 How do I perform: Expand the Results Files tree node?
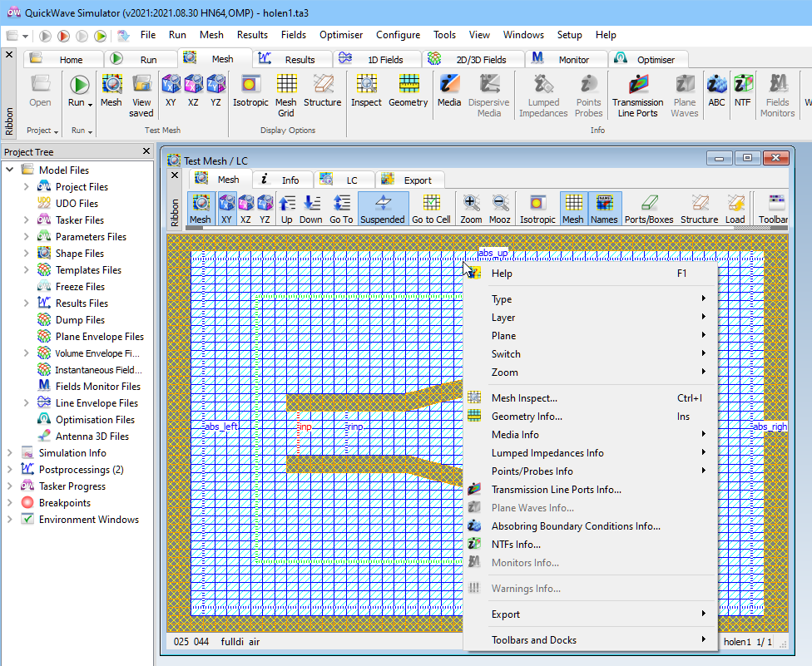[27, 303]
